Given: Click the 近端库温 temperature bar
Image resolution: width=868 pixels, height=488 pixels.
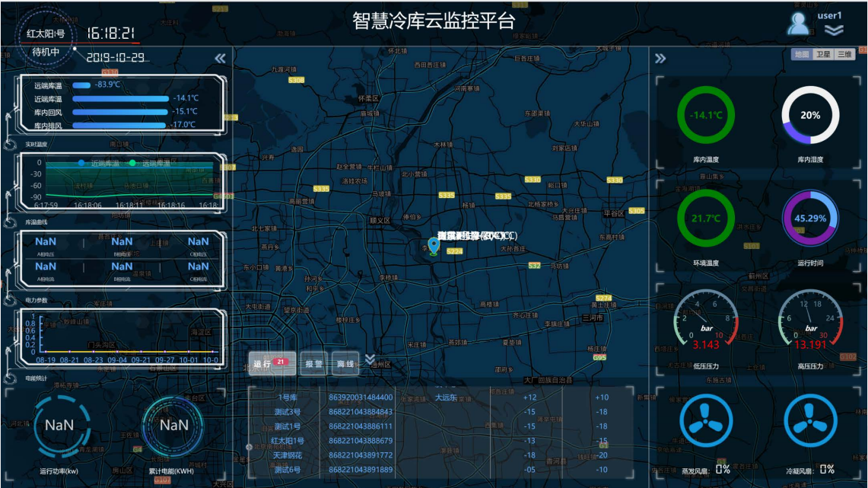Looking at the screenshot, I should click(121, 99).
